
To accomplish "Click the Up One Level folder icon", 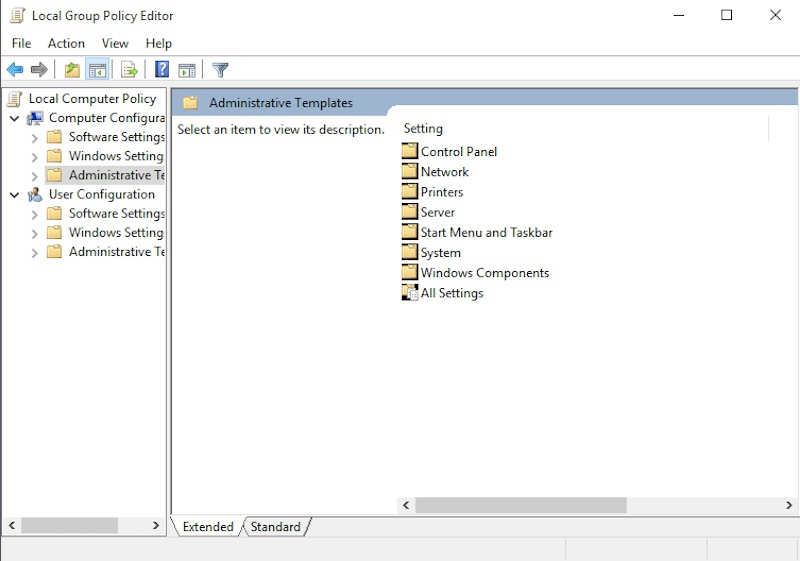I will pos(72,70).
